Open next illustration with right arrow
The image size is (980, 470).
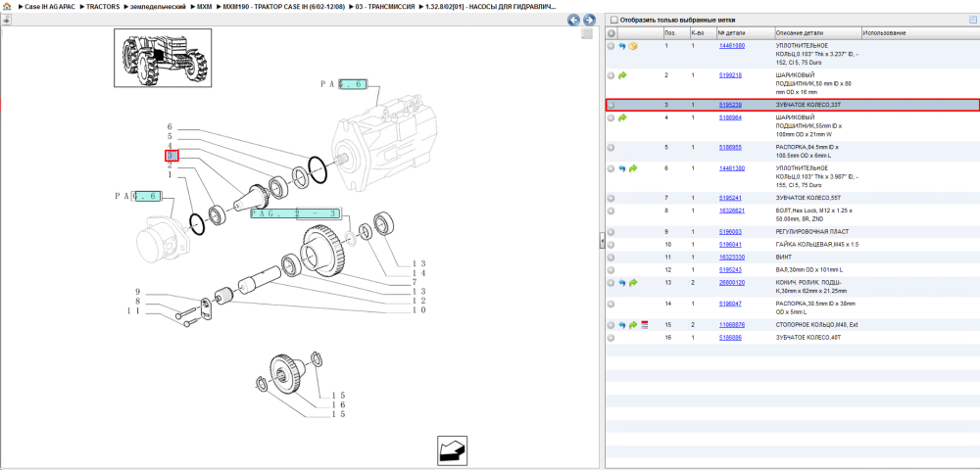pyautogui.click(x=588, y=20)
